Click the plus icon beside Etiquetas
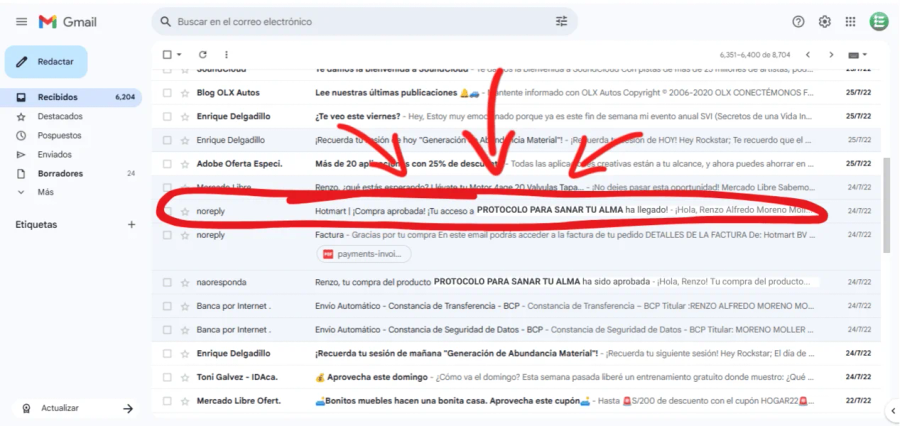The height and width of the screenshot is (426, 900). tap(131, 225)
